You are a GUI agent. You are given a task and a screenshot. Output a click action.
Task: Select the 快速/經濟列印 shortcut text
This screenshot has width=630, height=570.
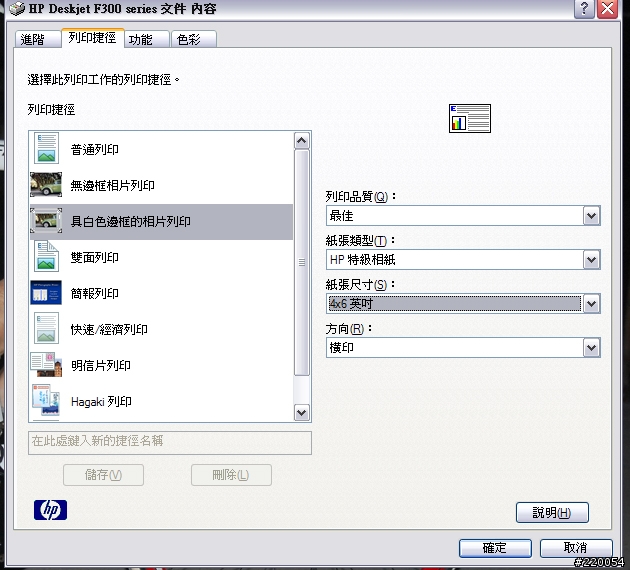(109, 329)
